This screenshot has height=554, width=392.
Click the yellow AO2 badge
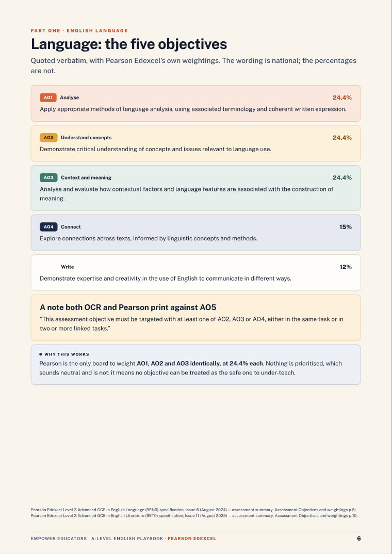pos(48,137)
